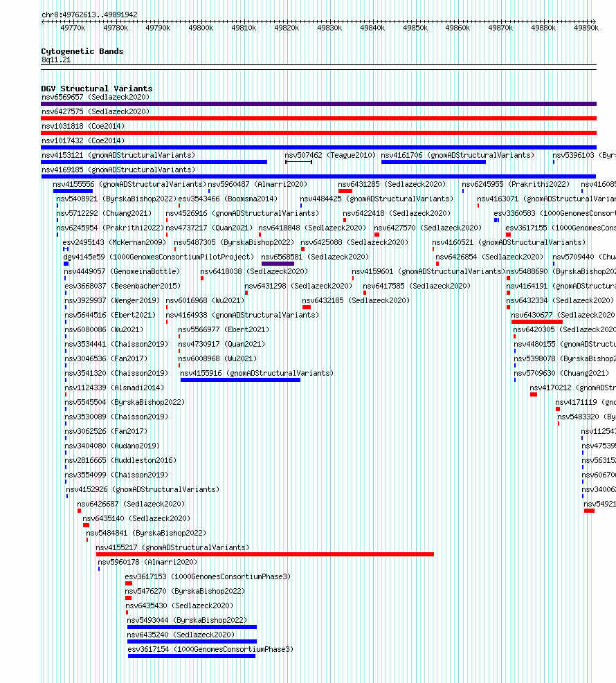
Task: Select the purple nsv6568581 variant bar
Action: (x=278, y=264)
